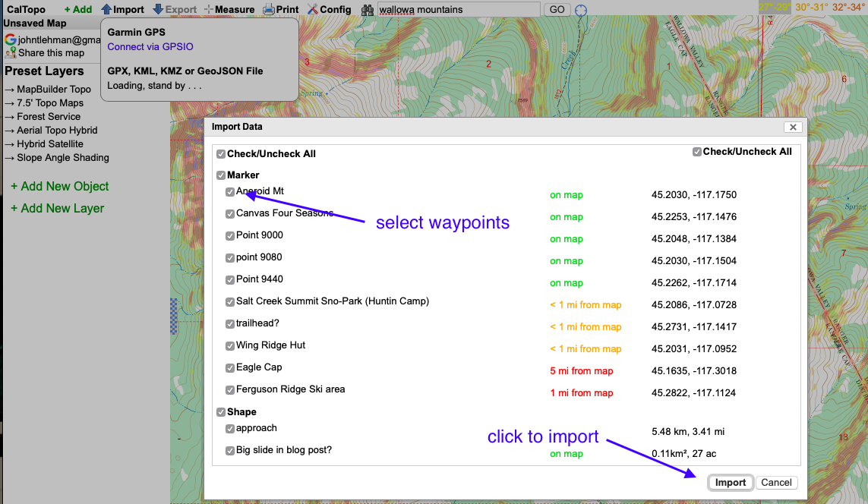Uncheck the Aneroid Mt waypoint

point(230,192)
